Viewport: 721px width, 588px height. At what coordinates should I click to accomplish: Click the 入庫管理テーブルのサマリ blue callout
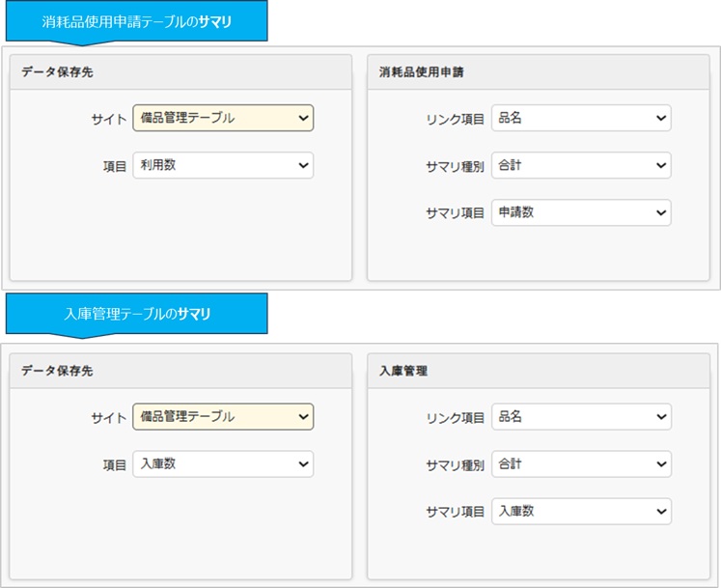(x=137, y=314)
